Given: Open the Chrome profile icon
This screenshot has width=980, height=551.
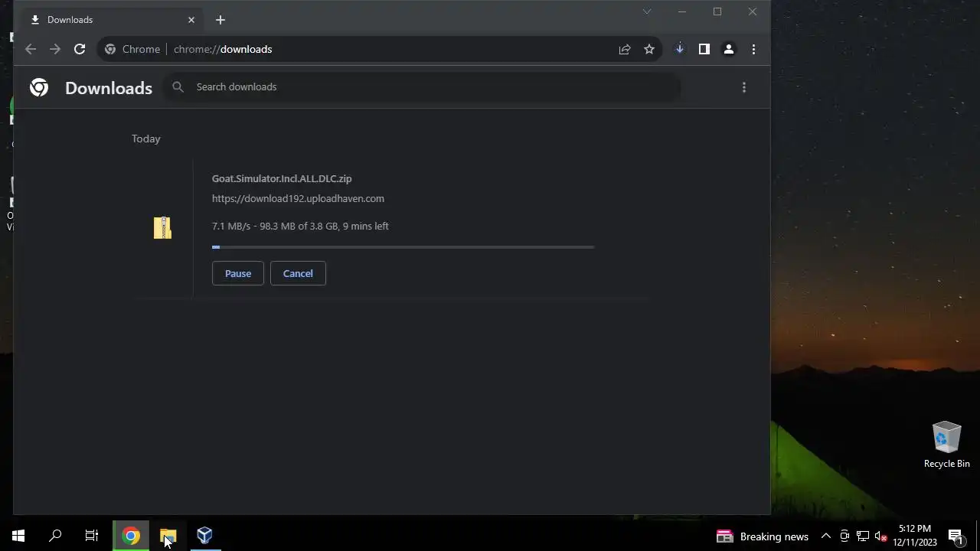Looking at the screenshot, I should 729,49.
